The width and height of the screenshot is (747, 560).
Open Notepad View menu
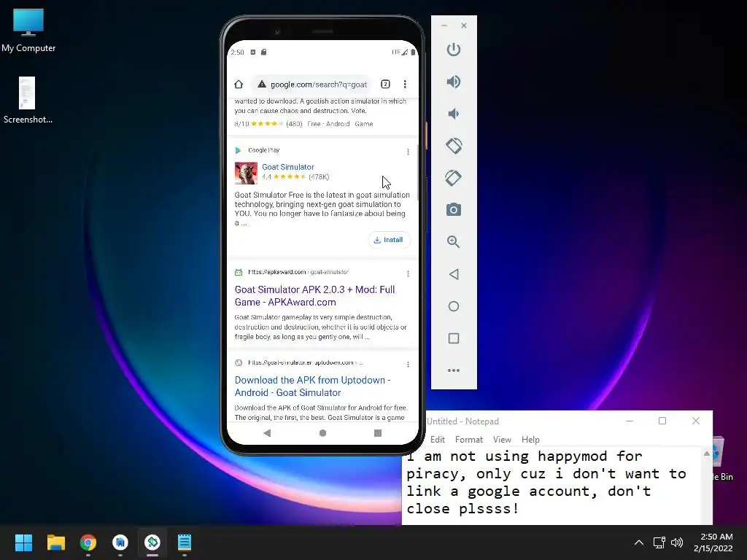point(502,440)
